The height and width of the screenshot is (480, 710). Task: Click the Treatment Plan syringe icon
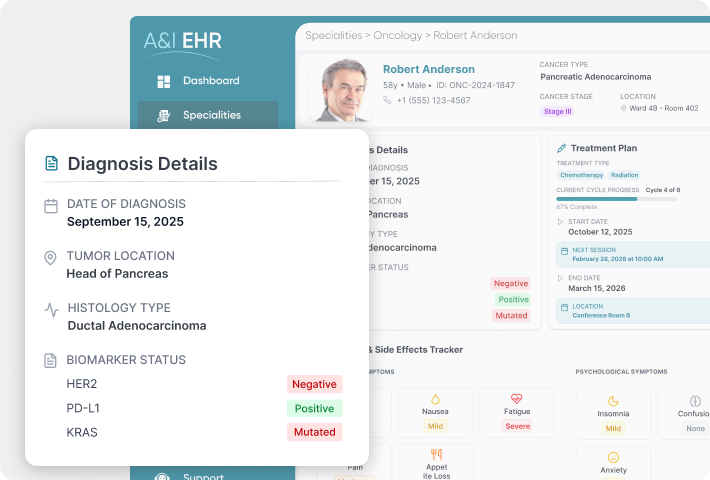coord(561,148)
